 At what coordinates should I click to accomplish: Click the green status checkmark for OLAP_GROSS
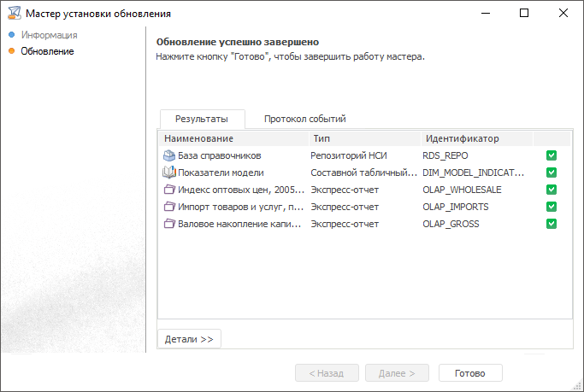552,224
